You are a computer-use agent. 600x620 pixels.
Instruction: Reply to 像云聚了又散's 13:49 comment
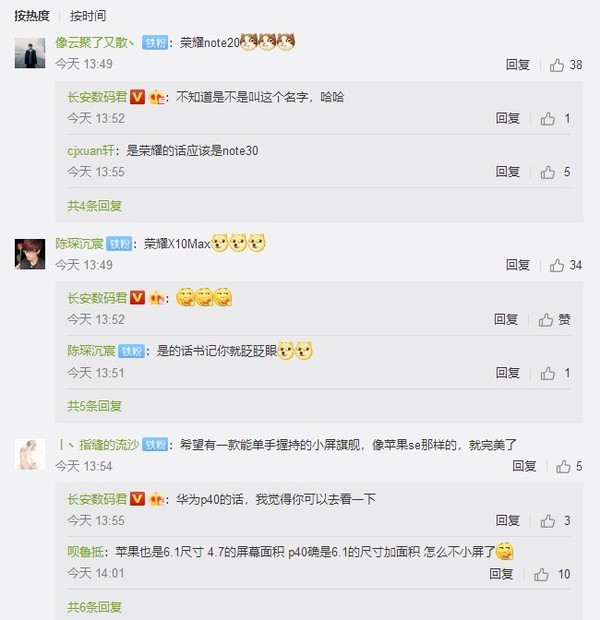(x=518, y=65)
